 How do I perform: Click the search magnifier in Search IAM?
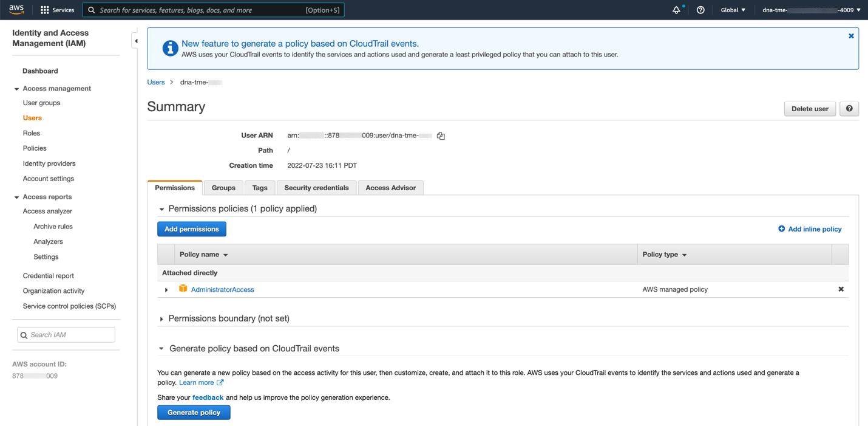click(24, 335)
